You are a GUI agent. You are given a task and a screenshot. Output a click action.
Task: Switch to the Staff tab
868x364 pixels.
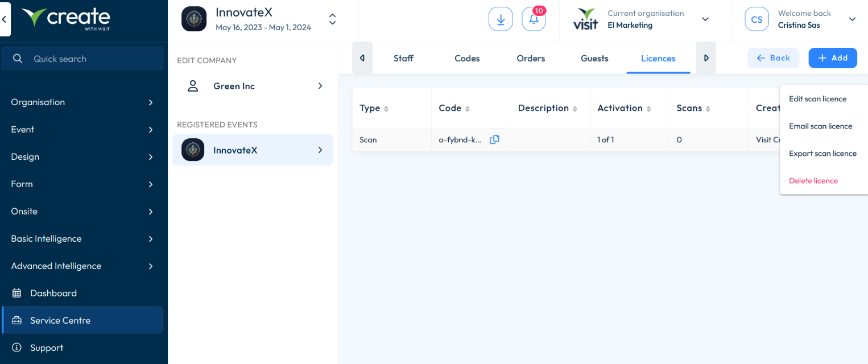pyautogui.click(x=403, y=58)
